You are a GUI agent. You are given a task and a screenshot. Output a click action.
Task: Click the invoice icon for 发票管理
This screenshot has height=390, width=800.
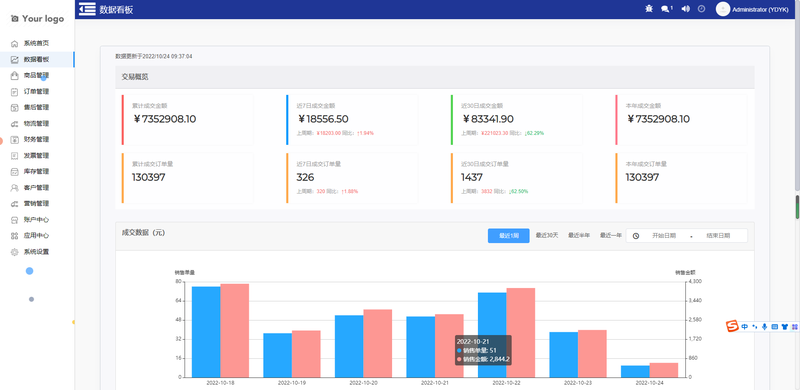click(x=15, y=156)
